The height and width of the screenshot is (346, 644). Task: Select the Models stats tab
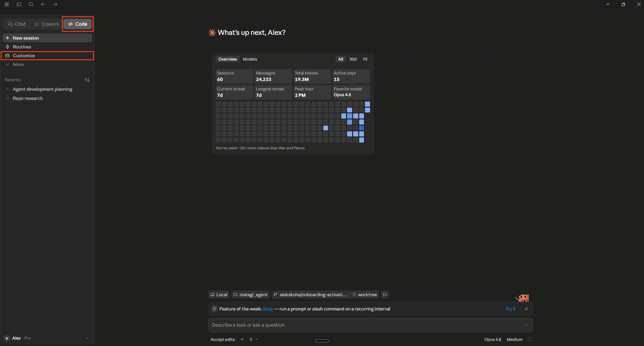point(250,59)
